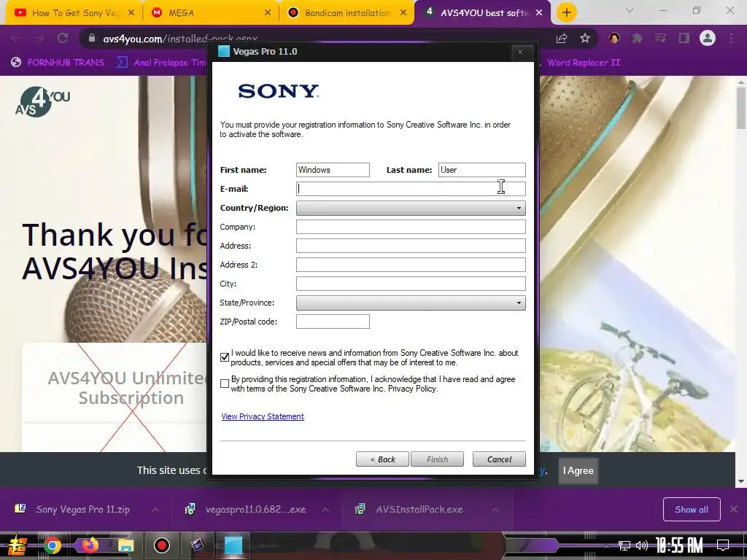Image resolution: width=747 pixels, height=560 pixels.
Task: Expand options for Sony Vegas Pro 11.zip download
Action: 155,510
